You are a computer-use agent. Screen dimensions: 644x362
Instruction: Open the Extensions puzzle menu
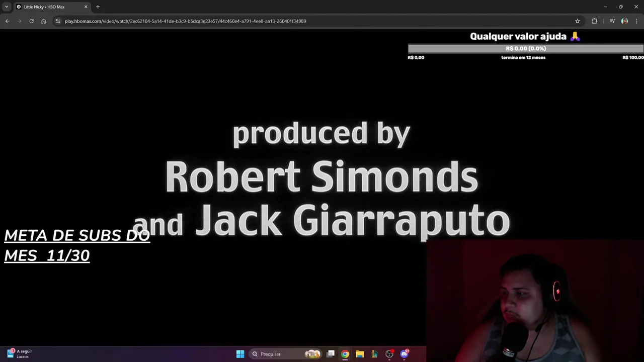(594, 21)
